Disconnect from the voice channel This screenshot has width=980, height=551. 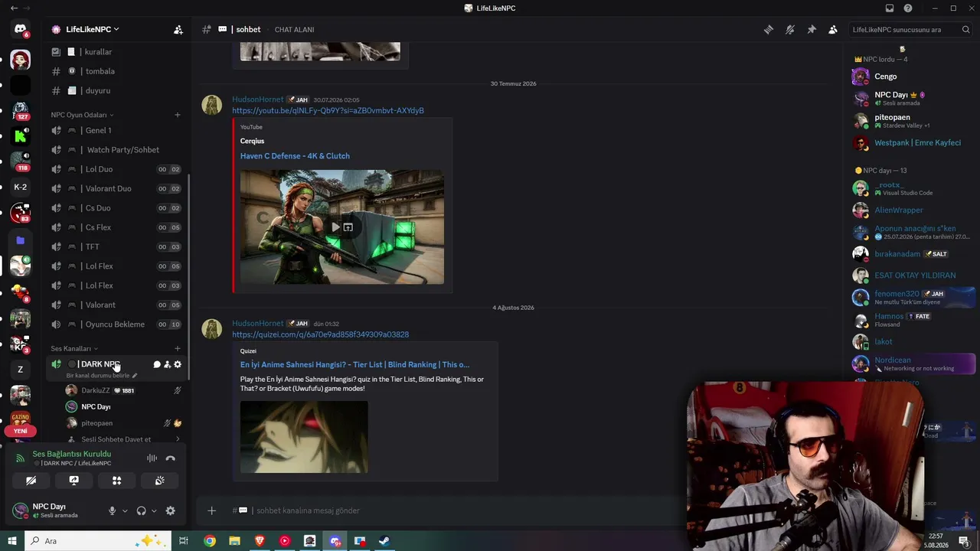[x=171, y=458]
